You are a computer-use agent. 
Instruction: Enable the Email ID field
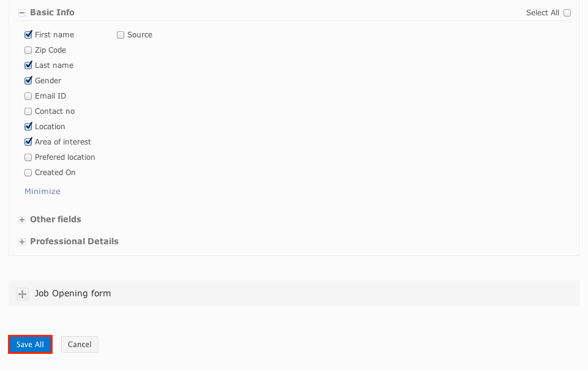[x=28, y=96]
